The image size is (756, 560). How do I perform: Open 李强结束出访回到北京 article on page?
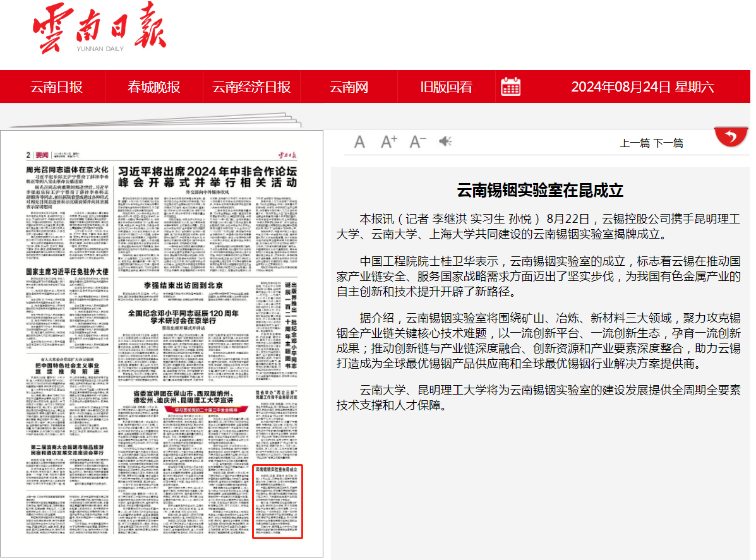[x=183, y=285]
